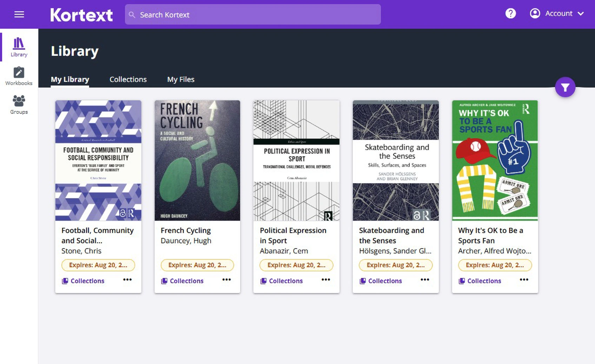
Task: Switch to the My Library tab
Action: 70,79
